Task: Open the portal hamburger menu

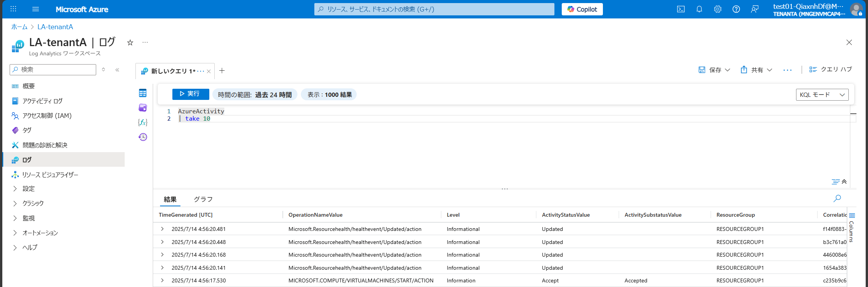Action: point(35,9)
